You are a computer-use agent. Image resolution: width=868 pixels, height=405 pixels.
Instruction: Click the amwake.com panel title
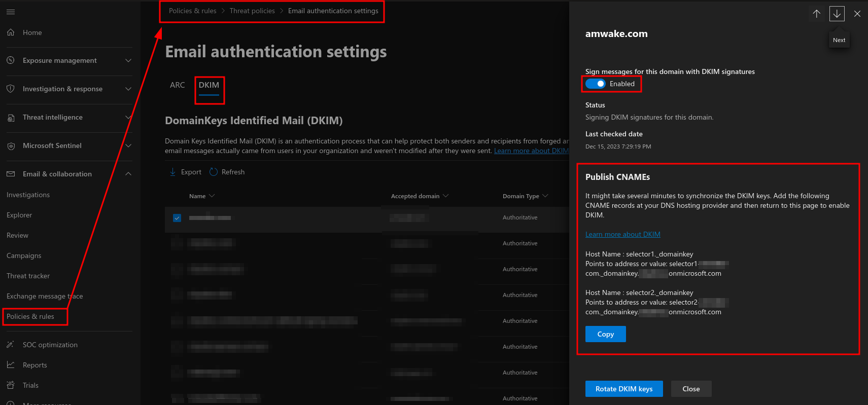click(616, 33)
